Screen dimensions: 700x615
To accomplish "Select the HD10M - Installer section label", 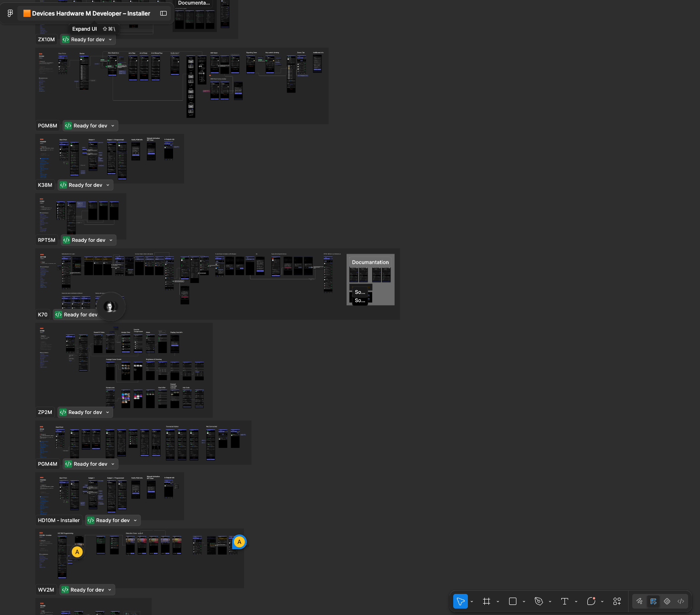I will click(x=59, y=520).
